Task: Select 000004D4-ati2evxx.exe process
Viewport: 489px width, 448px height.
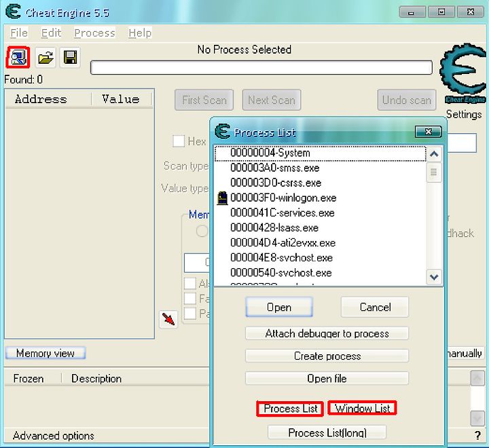Action: coord(321,243)
